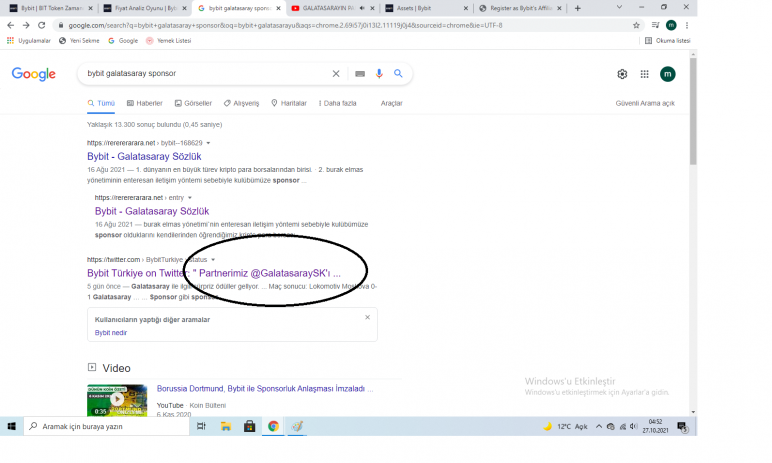Image resolution: width=772 pixels, height=463 pixels.
Task: Open the Google account avatar
Action: [668, 74]
